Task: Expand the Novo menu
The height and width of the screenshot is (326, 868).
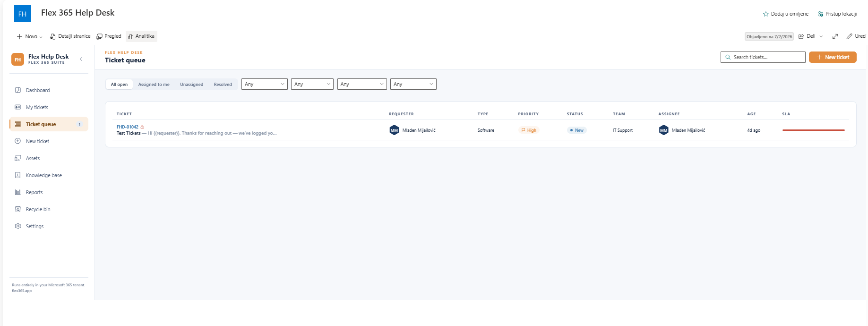Action: click(x=29, y=36)
